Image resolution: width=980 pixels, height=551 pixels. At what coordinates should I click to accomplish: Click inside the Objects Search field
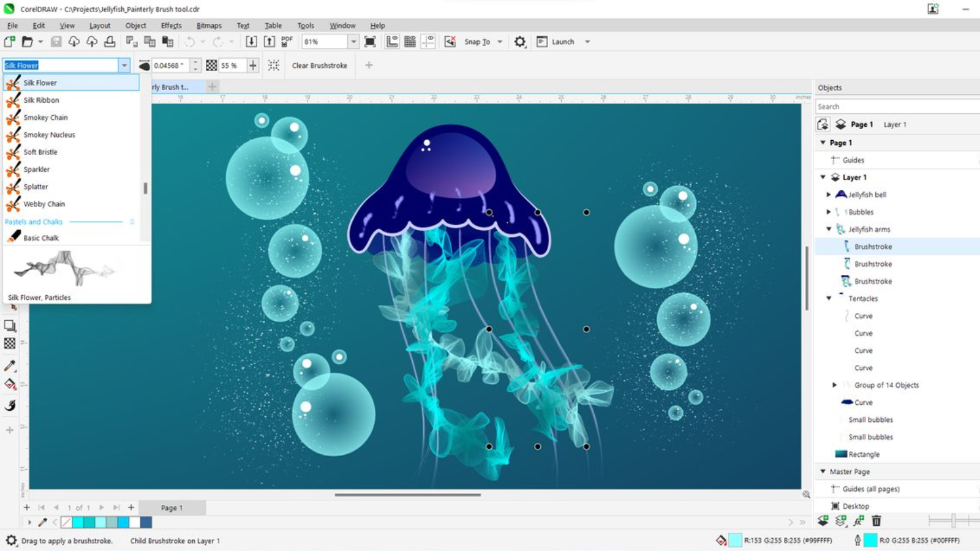coord(894,106)
